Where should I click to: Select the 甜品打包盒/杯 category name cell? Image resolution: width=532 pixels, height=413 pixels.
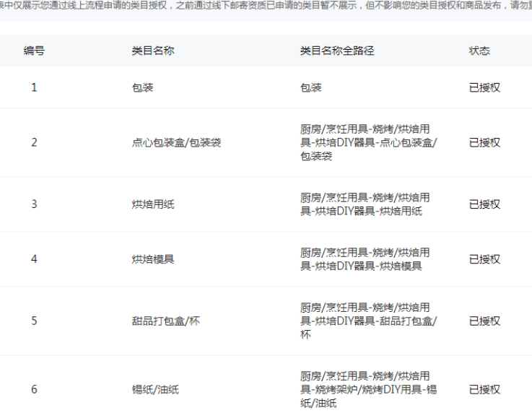pyautogui.click(x=165, y=321)
